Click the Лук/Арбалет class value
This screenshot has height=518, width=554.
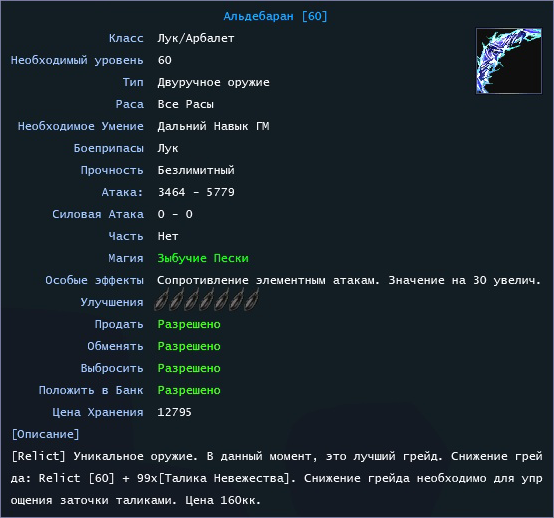(196, 38)
